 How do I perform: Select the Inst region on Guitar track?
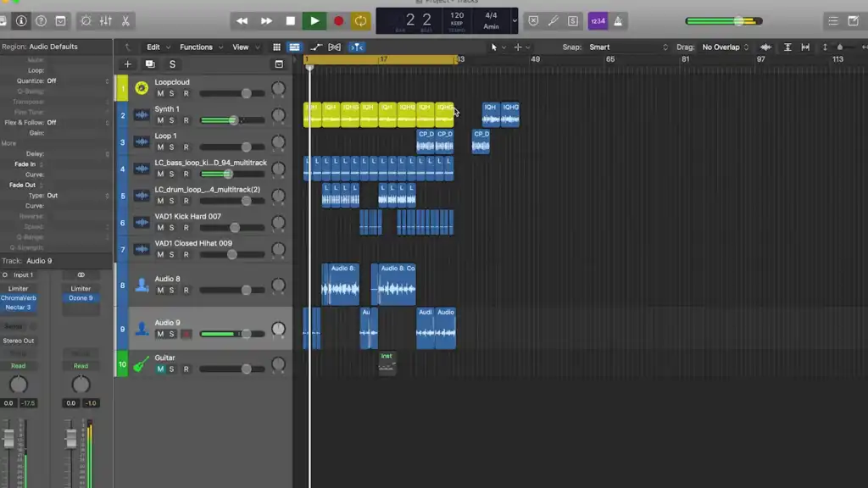click(x=387, y=363)
